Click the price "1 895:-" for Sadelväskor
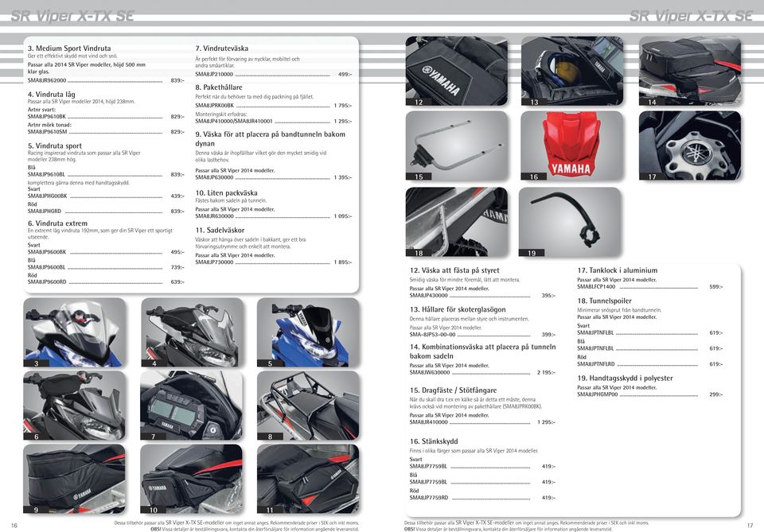The height and width of the screenshot is (532, 764). [343, 262]
